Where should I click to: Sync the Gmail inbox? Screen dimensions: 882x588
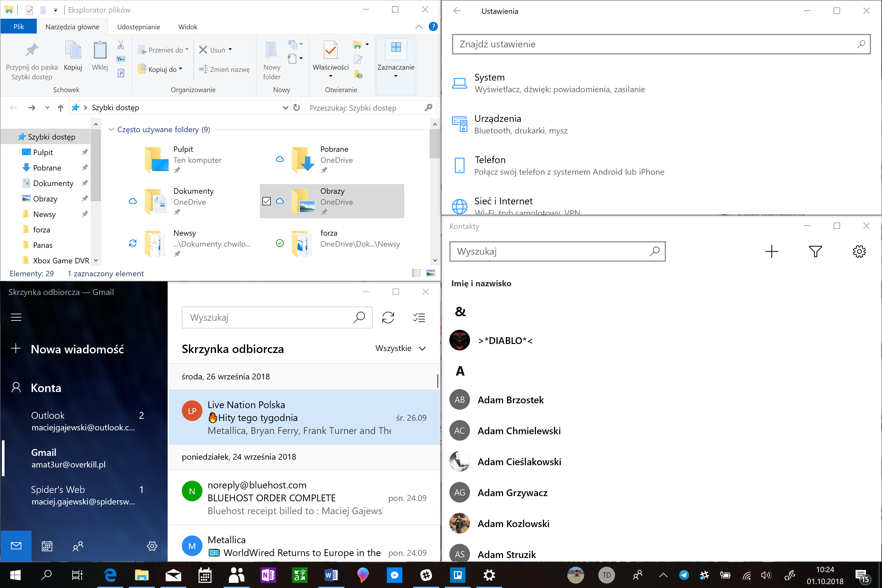pyautogui.click(x=388, y=318)
